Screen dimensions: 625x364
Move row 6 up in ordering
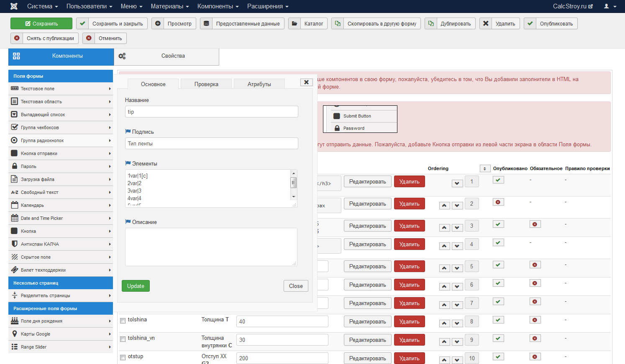point(444,287)
